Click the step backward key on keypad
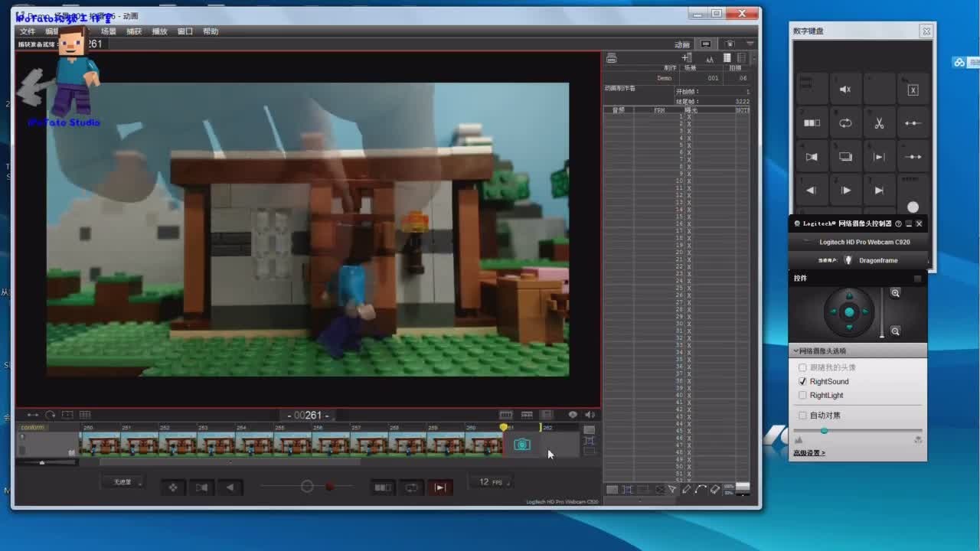 tap(812, 191)
